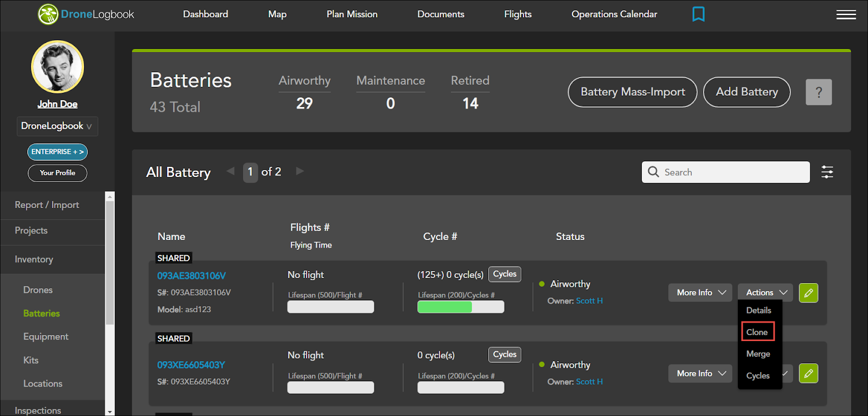Screen dimensions: 868x416
Task: Click sidebar scrollbar down arrow
Action: (x=110, y=412)
